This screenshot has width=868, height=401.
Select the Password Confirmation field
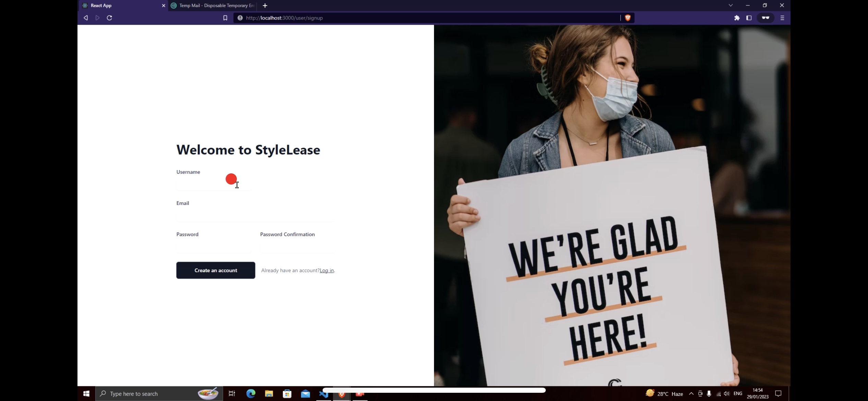point(297,247)
